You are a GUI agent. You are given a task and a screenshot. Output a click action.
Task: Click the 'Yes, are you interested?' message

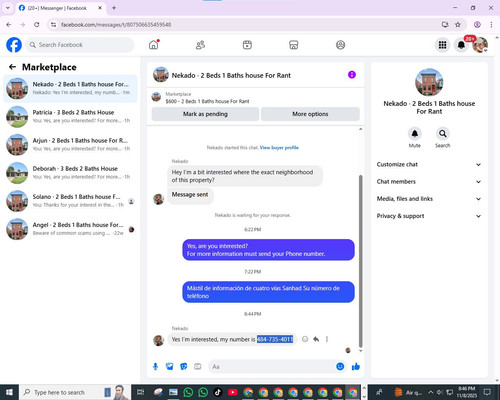point(268,250)
